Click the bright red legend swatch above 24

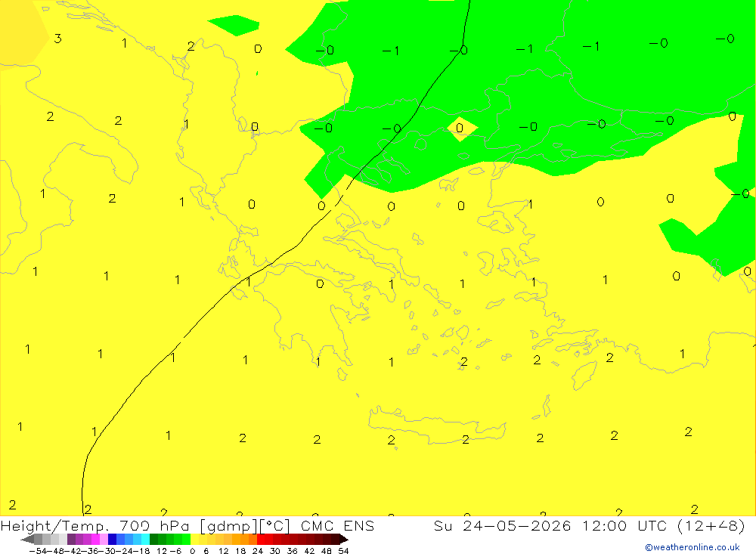(x=261, y=540)
